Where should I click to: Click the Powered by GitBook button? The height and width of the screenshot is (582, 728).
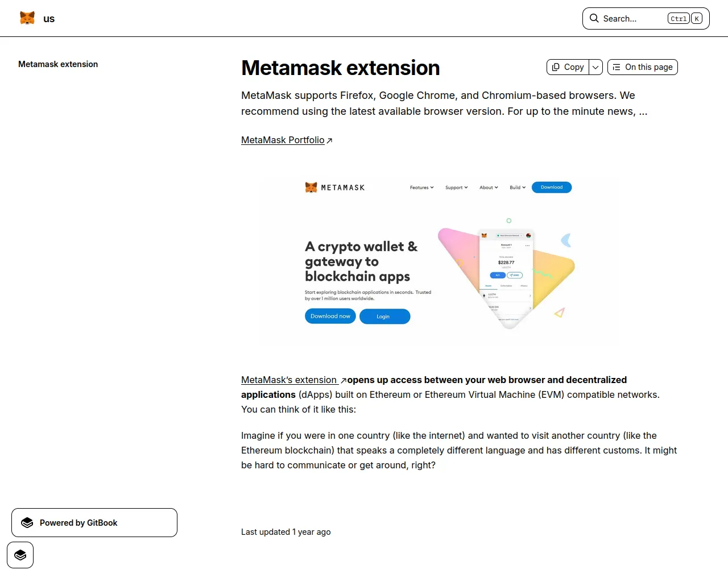(94, 523)
